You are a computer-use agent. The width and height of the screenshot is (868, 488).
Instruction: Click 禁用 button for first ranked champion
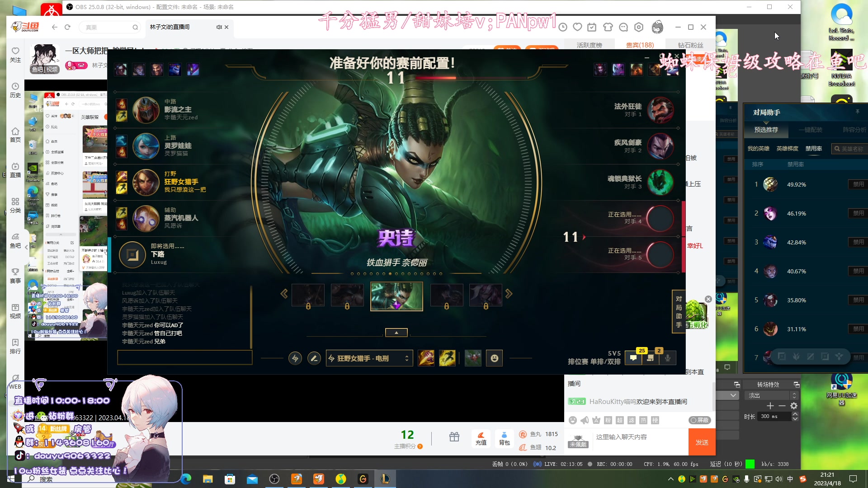coord(858,184)
